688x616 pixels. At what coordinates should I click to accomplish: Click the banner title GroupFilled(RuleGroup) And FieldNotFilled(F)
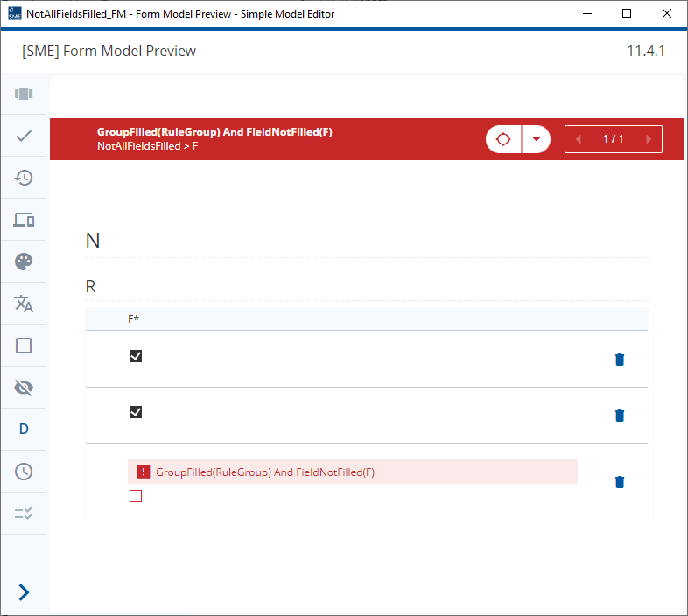214,132
